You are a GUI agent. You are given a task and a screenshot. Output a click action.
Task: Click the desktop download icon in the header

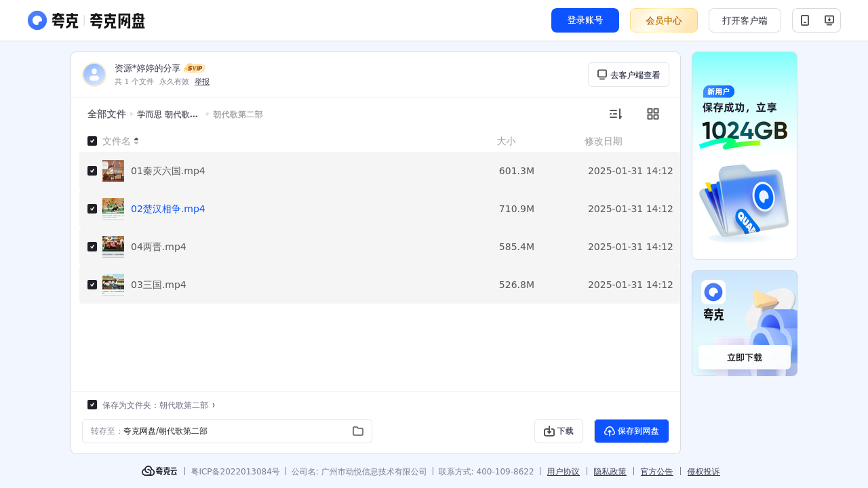(x=829, y=20)
